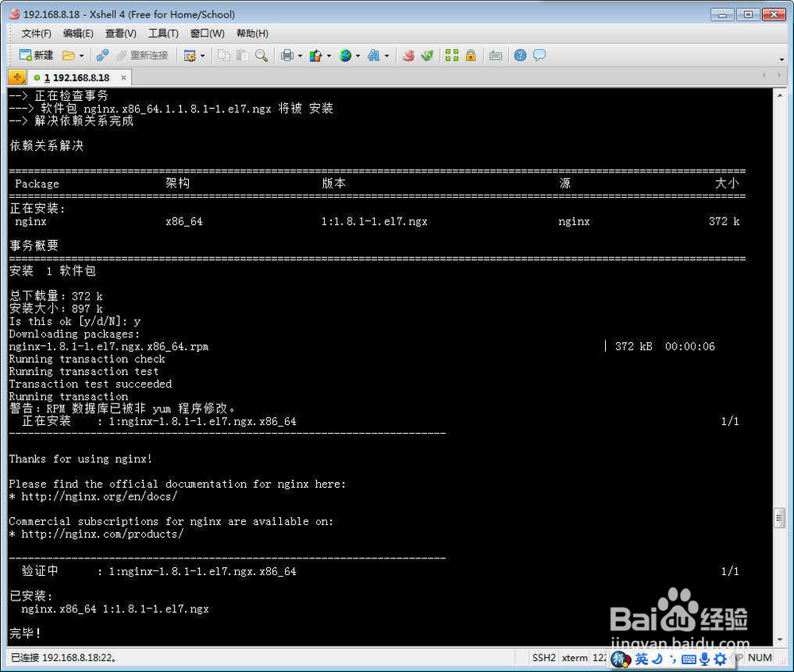Click the orange new tab button
The image size is (794, 672).
point(17,77)
